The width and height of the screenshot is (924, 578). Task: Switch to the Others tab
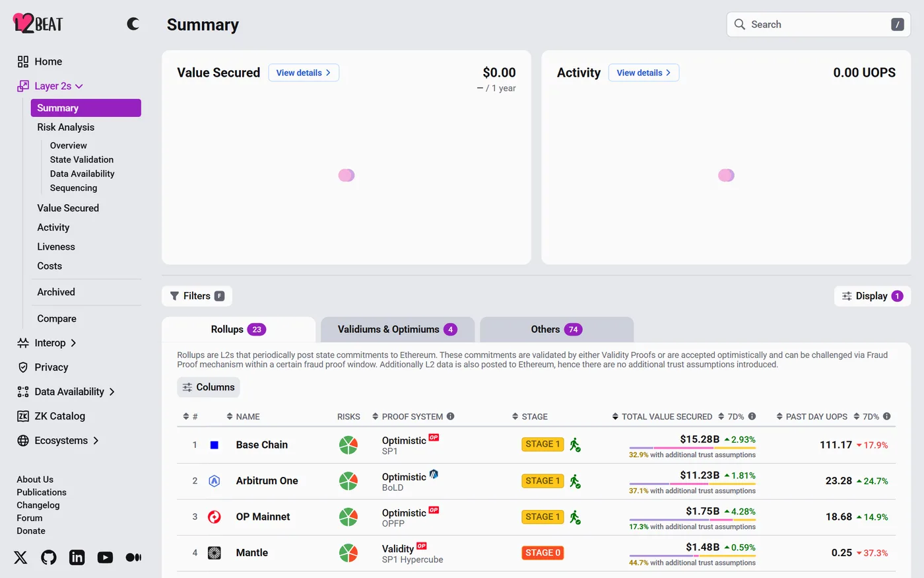(556, 330)
